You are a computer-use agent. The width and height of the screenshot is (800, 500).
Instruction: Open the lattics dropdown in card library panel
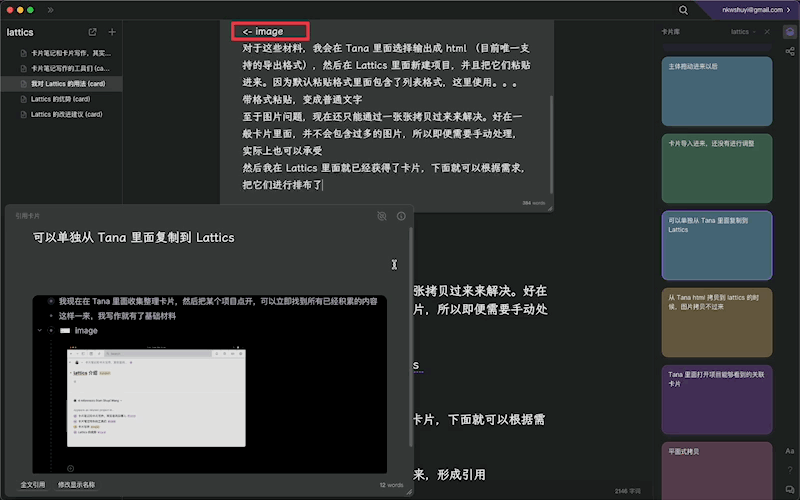coord(743,32)
